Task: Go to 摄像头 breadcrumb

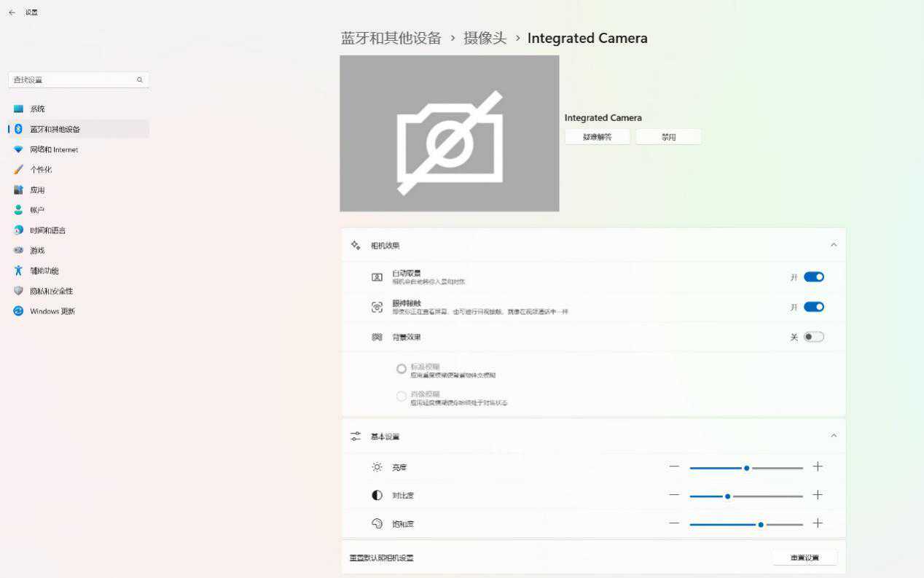Action: [x=485, y=38]
